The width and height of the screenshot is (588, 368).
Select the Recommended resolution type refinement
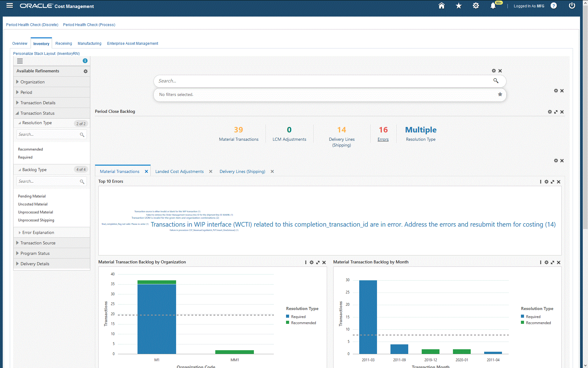[x=30, y=149]
